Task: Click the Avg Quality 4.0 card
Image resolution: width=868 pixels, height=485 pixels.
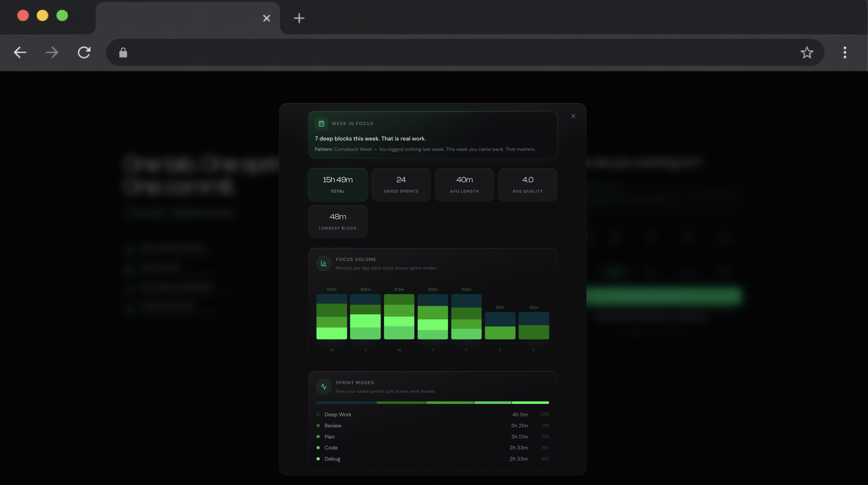Action: (527, 184)
